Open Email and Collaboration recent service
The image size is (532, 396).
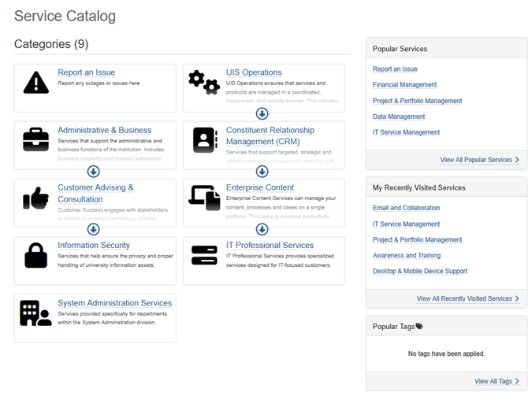[x=406, y=208]
